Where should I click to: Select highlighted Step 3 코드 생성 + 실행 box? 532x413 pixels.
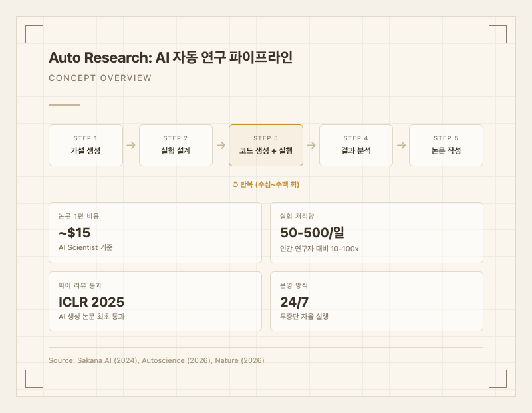click(266, 145)
